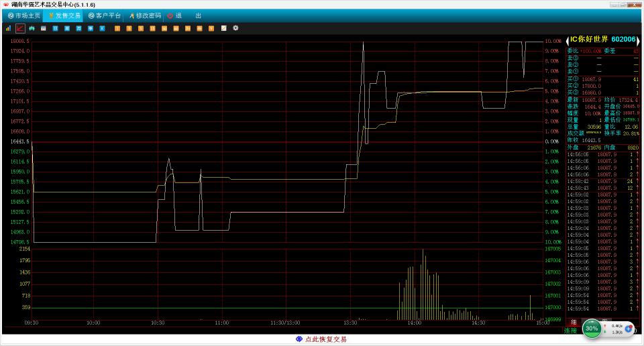The height and width of the screenshot is (346, 644).
Task: Click the first blue square toolbar icon
Action: 55,28
